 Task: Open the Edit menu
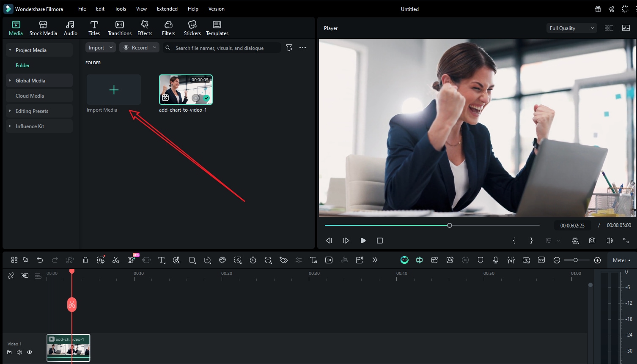[x=100, y=9]
